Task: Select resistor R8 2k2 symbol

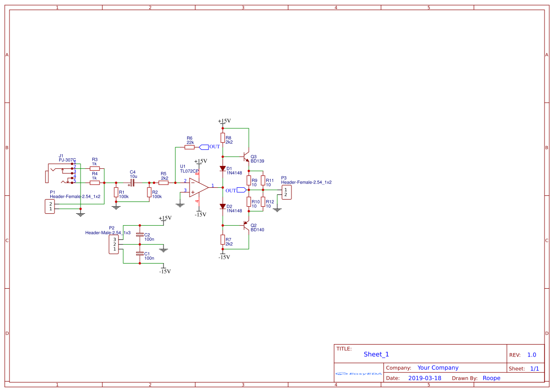Action: pos(223,137)
